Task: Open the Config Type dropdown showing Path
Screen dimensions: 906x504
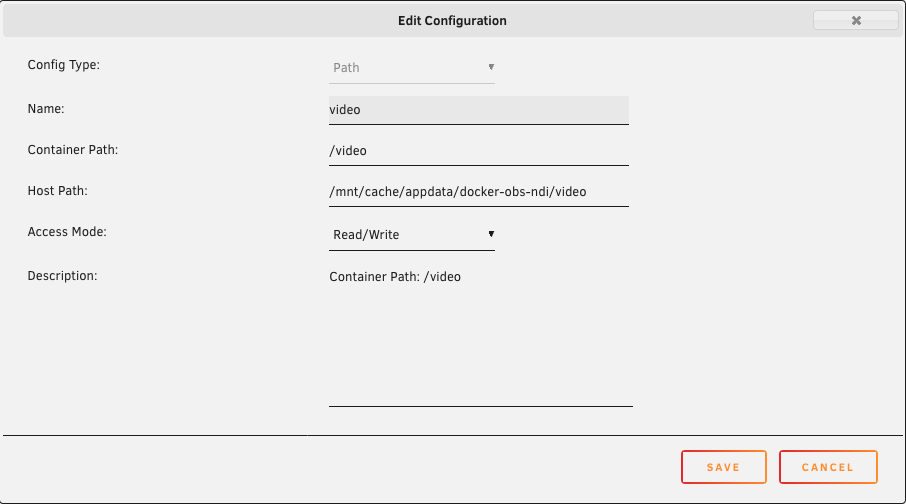Action: (410, 68)
